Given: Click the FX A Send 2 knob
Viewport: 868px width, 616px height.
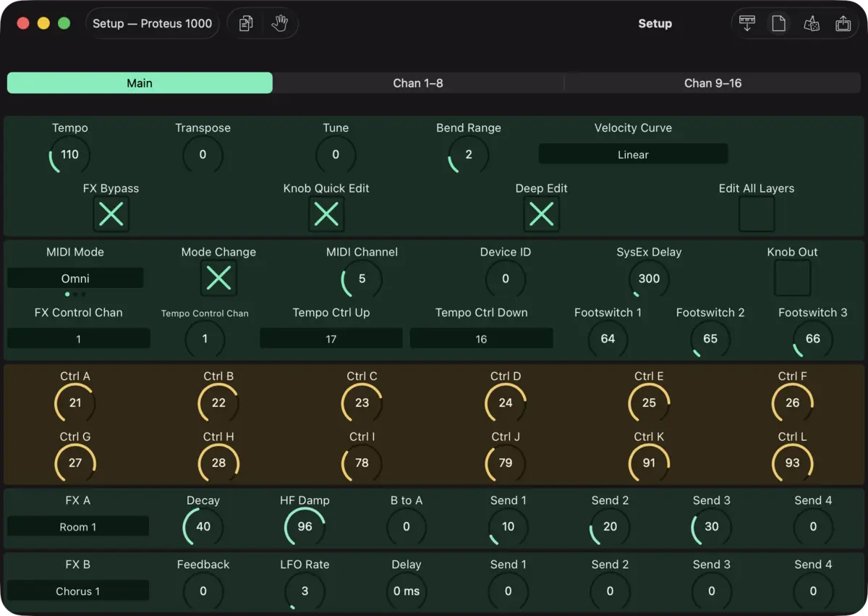Looking at the screenshot, I should point(610,526).
